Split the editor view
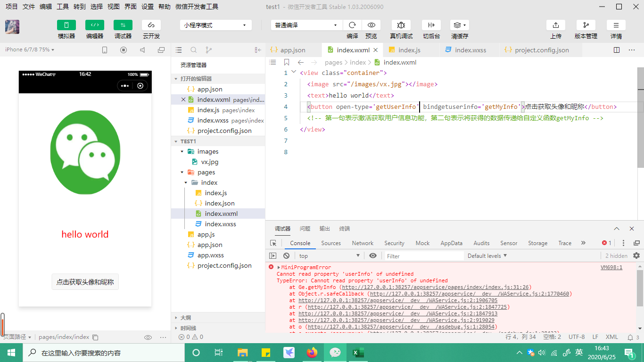This screenshot has width=644, height=362. point(617,50)
